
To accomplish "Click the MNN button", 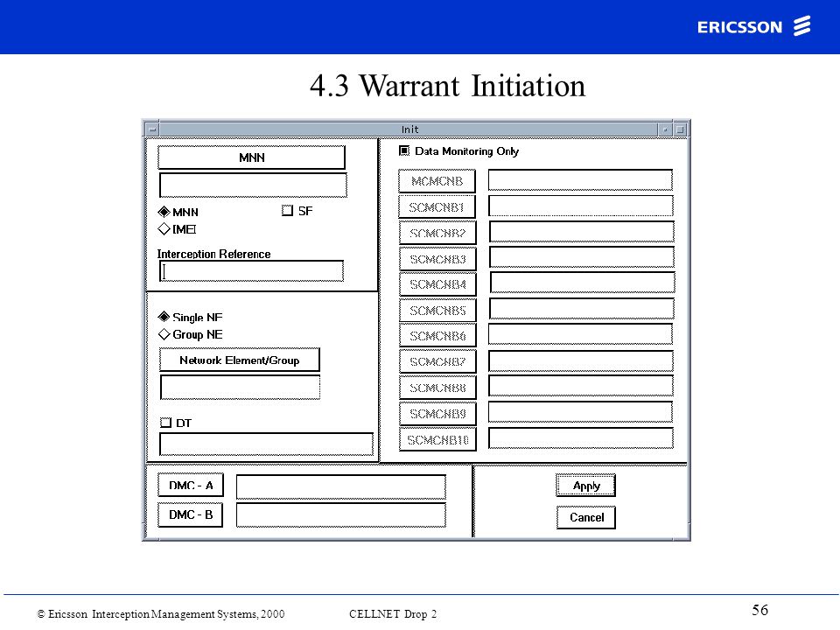I will 251,157.
